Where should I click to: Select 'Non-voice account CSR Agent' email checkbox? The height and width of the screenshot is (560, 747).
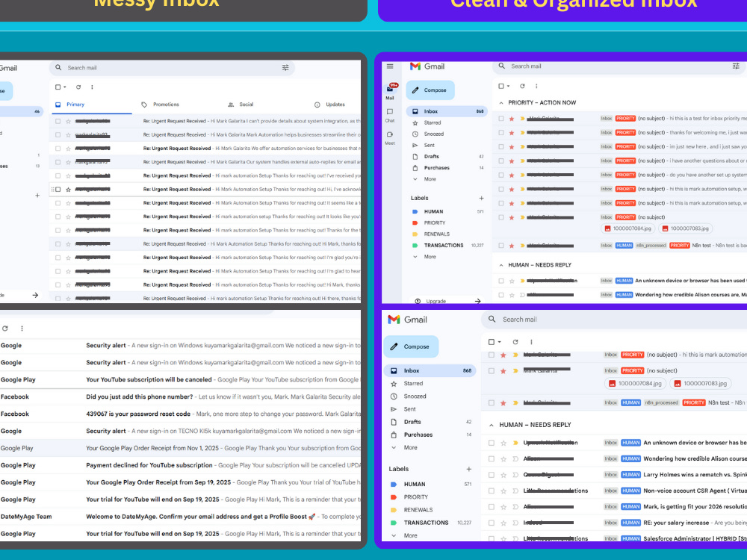[492, 491]
